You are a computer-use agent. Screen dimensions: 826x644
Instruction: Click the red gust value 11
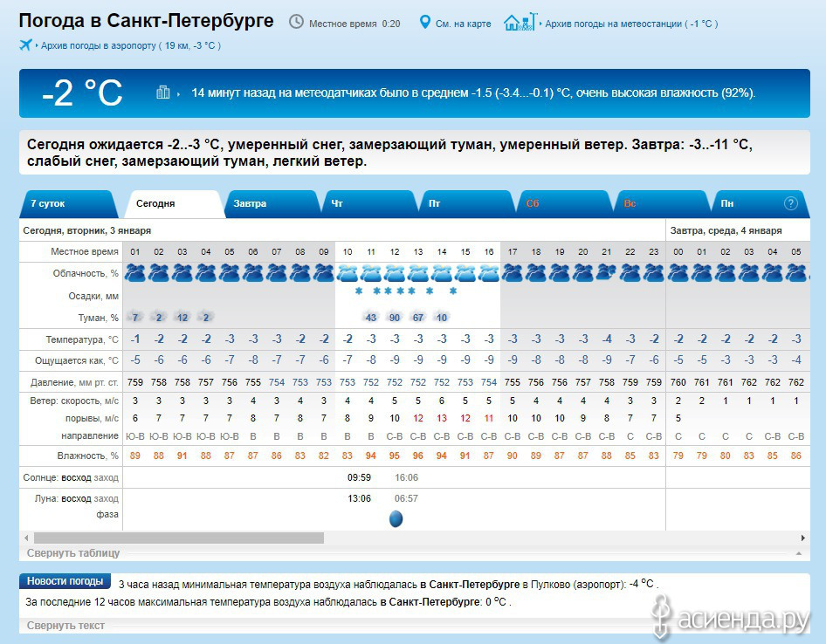(489, 418)
